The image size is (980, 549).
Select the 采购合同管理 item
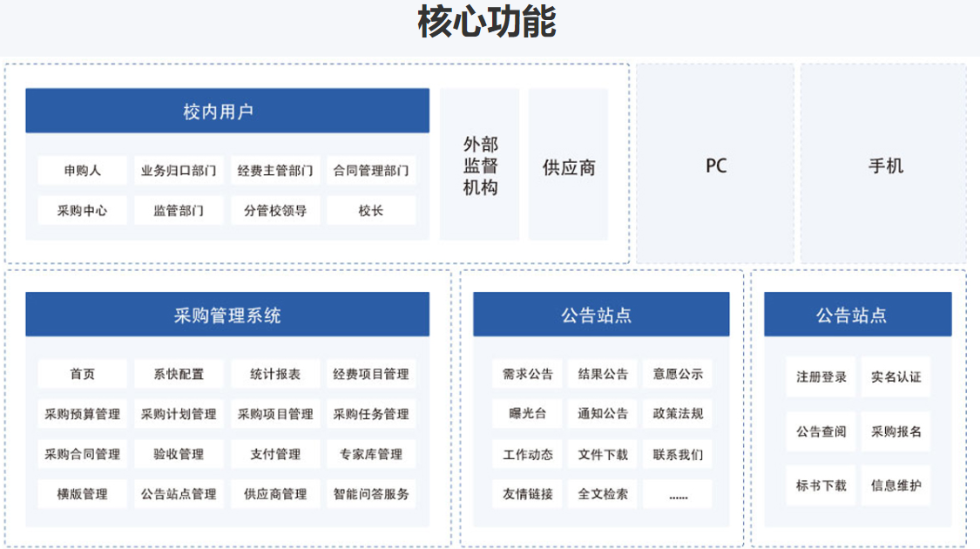click(83, 454)
